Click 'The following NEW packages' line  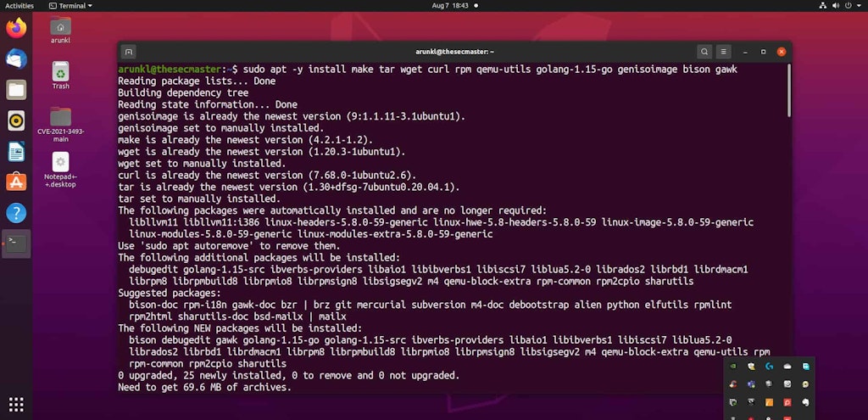(x=240, y=328)
